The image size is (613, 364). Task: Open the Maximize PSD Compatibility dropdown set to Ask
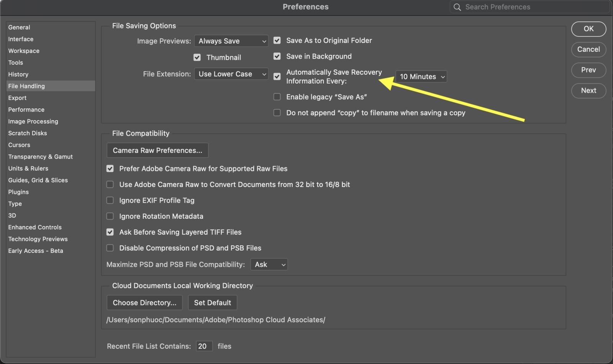(269, 264)
